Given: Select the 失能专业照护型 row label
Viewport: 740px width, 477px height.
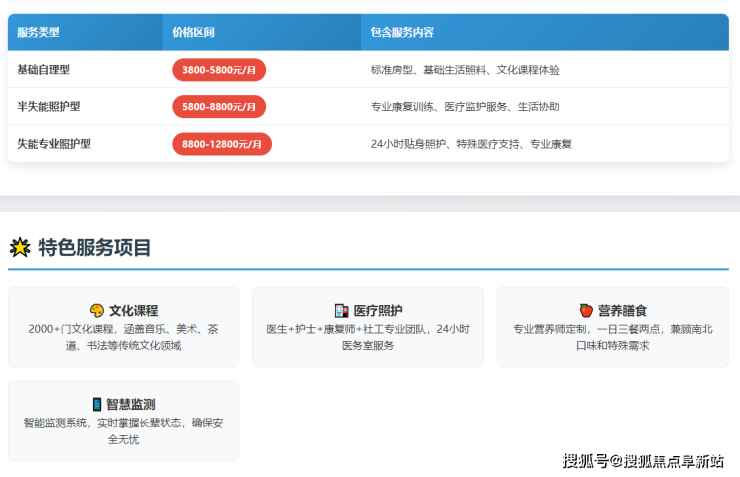Looking at the screenshot, I should click(x=54, y=144).
